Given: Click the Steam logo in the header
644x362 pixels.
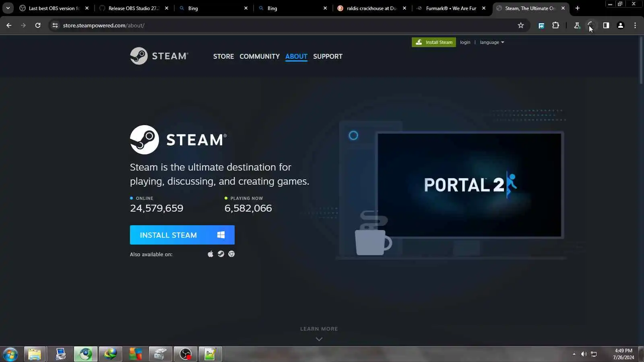Looking at the screenshot, I should pyautogui.click(x=159, y=56).
